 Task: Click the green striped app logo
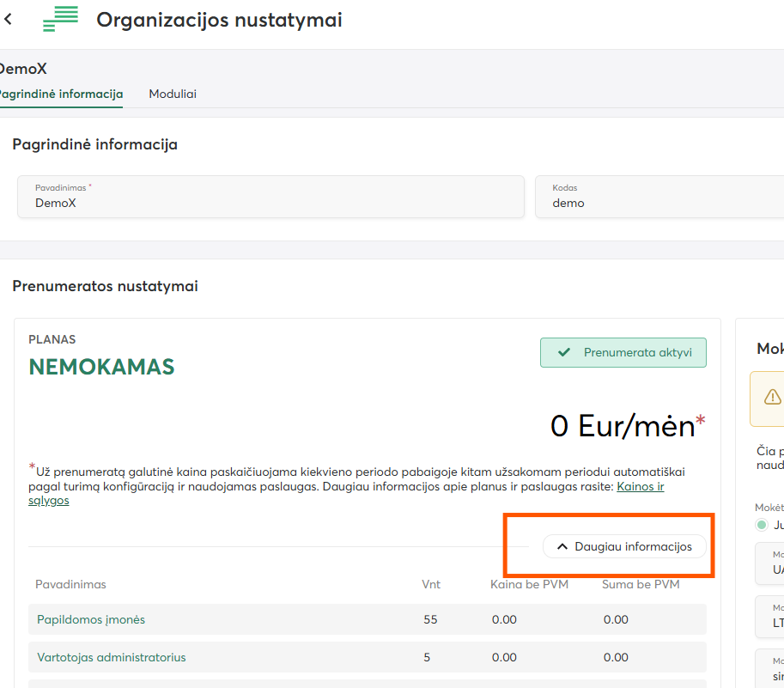[60, 19]
